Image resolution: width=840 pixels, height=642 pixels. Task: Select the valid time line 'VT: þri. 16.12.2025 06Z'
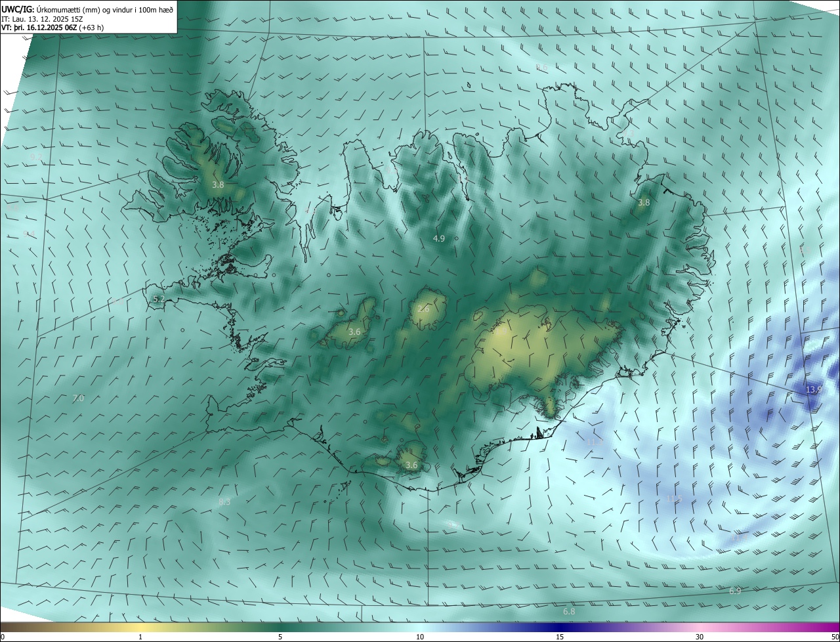pyautogui.click(x=38, y=28)
